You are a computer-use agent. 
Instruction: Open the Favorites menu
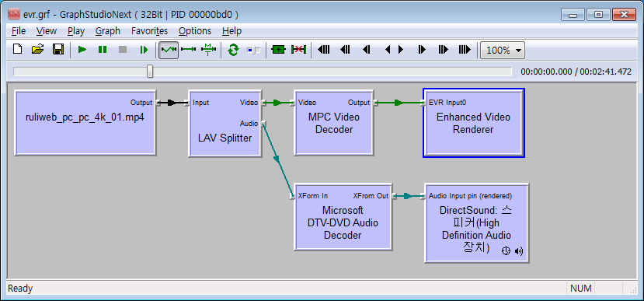(149, 31)
